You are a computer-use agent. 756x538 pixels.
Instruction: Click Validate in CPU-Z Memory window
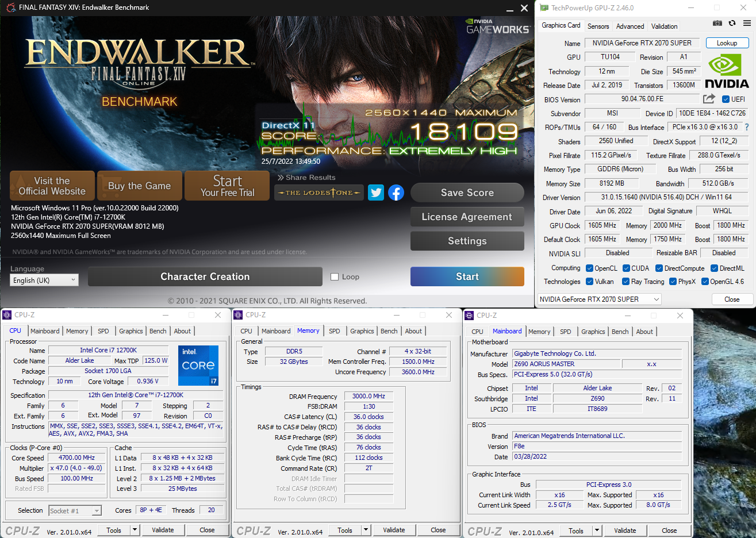click(x=394, y=530)
